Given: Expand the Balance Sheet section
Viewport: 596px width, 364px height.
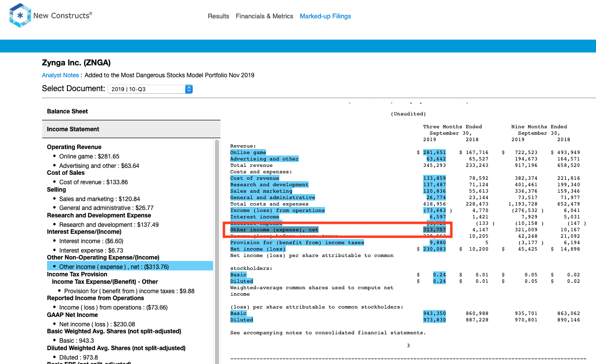Looking at the screenshot, I should pyautogui.click(x=131, y=111).
